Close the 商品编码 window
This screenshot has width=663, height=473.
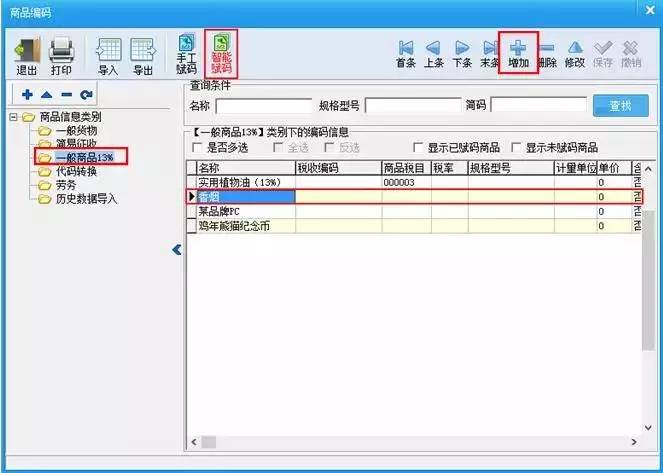pyautogui.click(x=650, y=10)
